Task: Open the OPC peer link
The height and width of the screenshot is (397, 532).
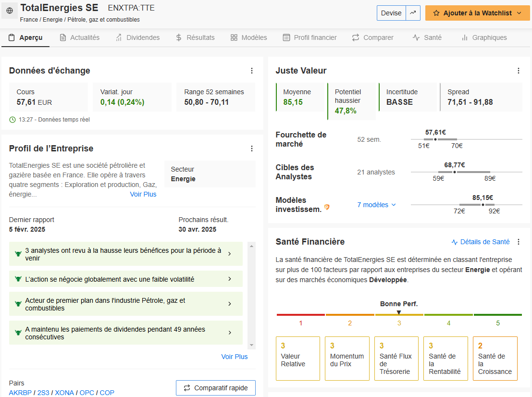Action: coord(87,393)
